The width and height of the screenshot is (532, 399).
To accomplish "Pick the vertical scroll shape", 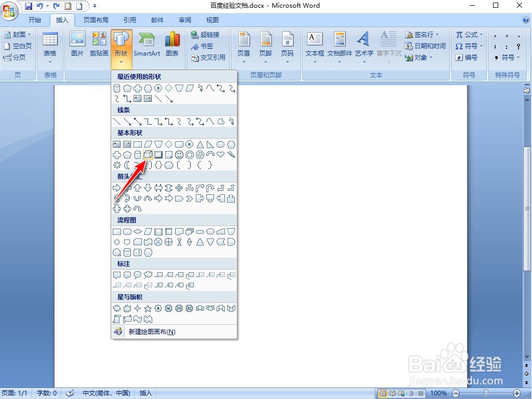I will coord(117,319).
